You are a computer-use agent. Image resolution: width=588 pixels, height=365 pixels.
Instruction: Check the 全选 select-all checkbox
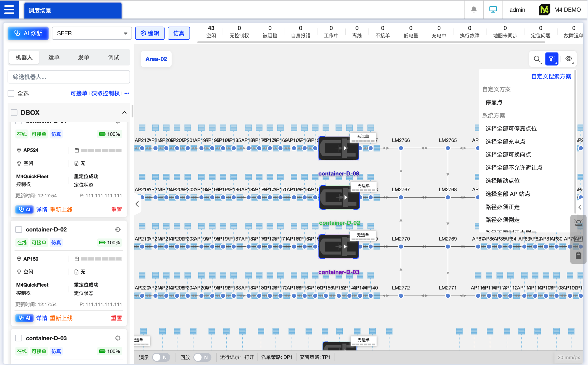pos(11,94)
